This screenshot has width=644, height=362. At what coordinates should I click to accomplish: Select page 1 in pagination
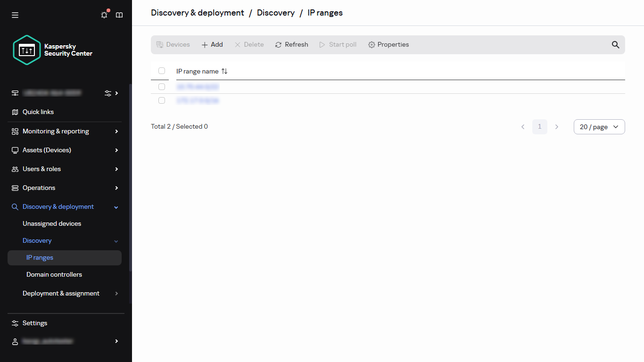tap(539, 127)
